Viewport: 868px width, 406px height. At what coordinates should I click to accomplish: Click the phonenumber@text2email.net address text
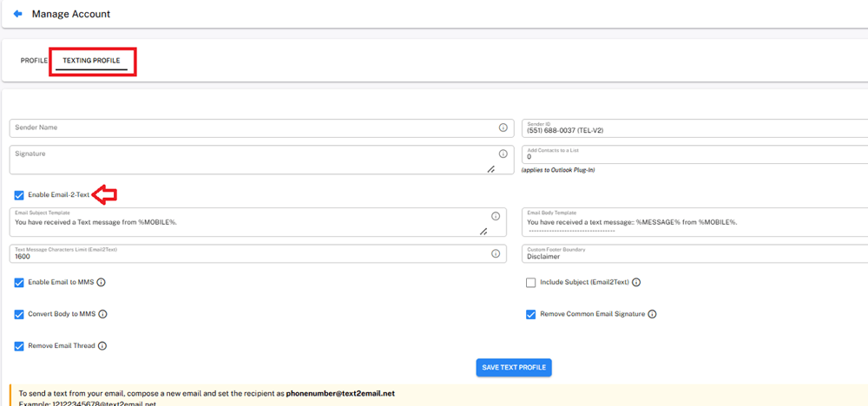tap(340, 394)
